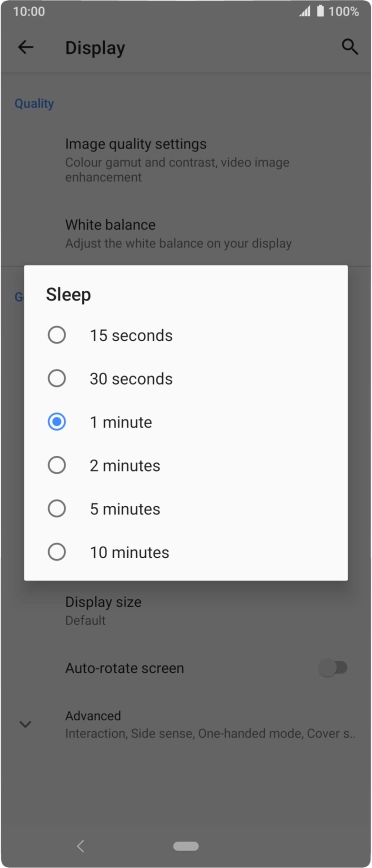372x868 pixels.
Task: Choose the 10 minutes sleep option
Action: [x=186, y=552]
